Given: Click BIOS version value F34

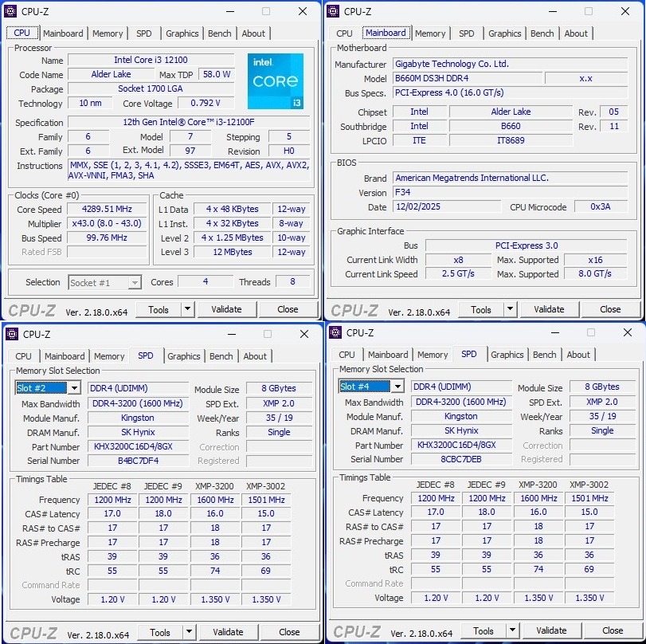Looking at the screenshot, I should [510, 192].
